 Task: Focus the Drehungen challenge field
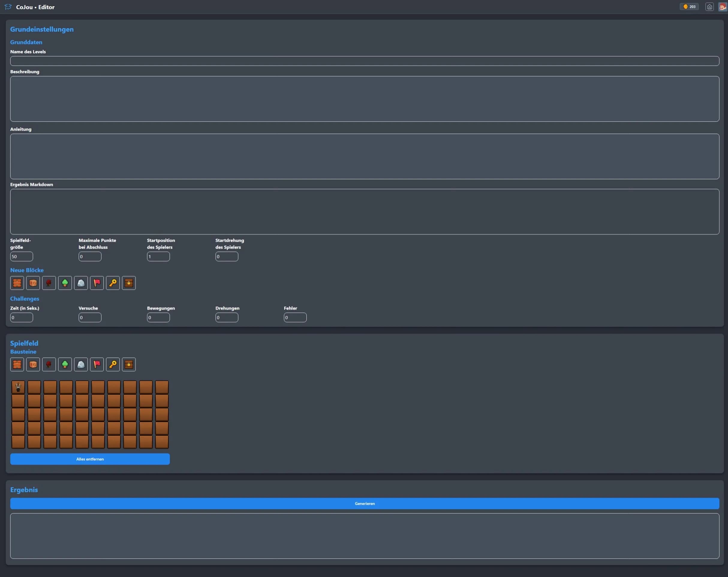pos(227,318)
